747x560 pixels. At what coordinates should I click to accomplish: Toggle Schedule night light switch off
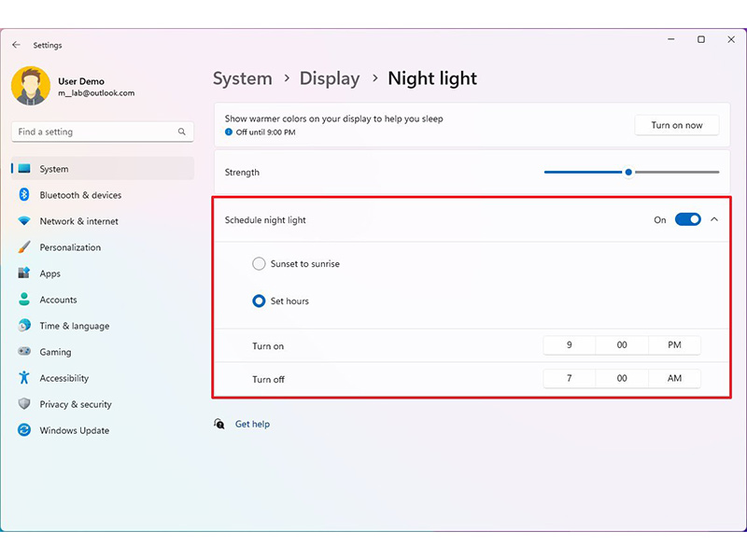687,219
